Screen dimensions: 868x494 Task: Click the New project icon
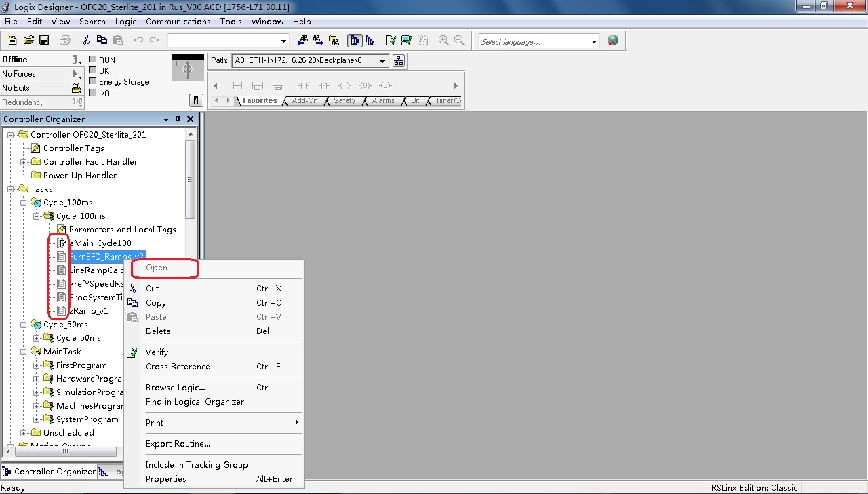[x=13, y=41]
